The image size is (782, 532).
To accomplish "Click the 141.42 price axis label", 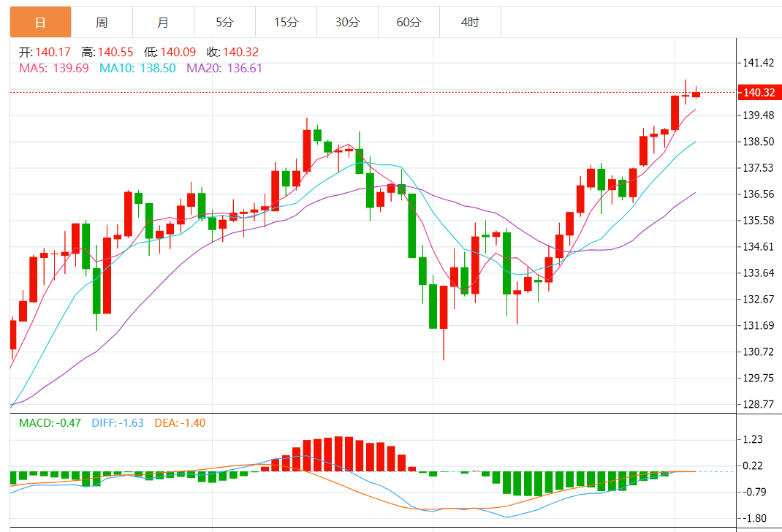I will pyautogui.click(x=759, y=63).
